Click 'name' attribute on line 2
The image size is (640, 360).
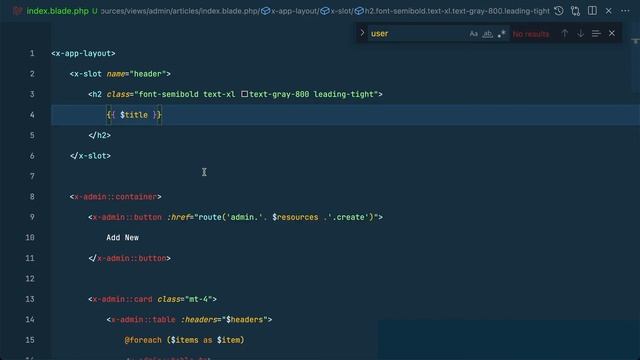(x=116, y=74)
